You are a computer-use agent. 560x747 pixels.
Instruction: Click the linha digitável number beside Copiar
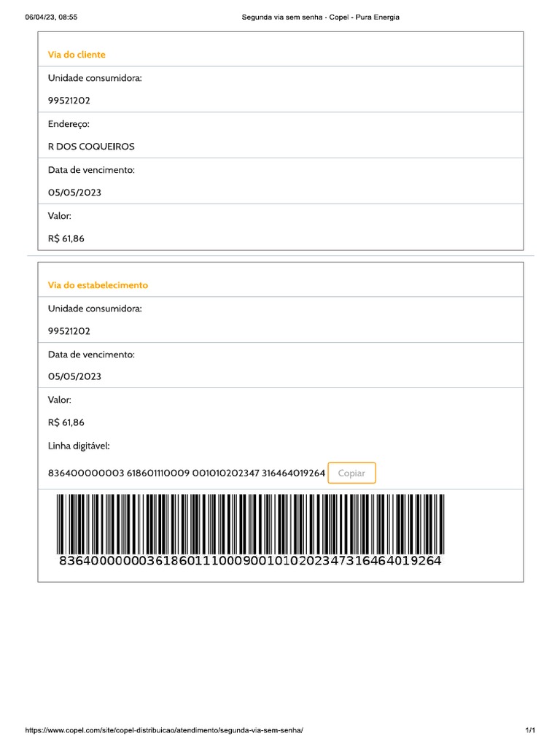(x=186, y=473)
